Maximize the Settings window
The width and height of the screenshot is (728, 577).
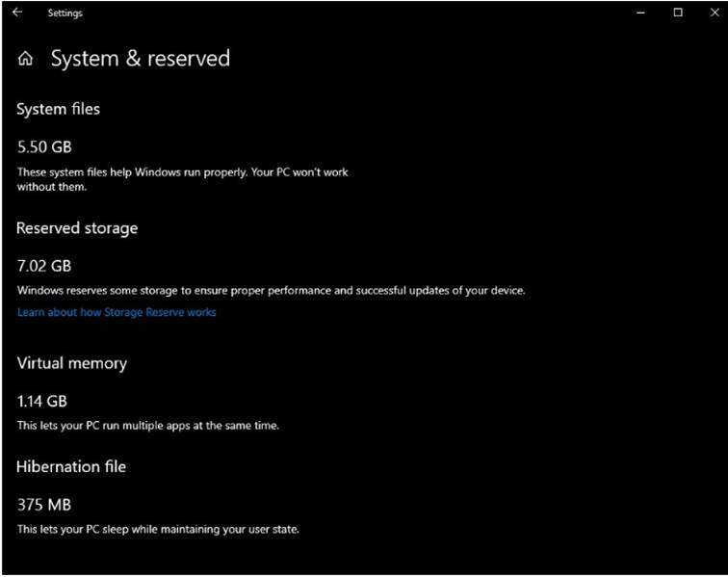(678, 13)
